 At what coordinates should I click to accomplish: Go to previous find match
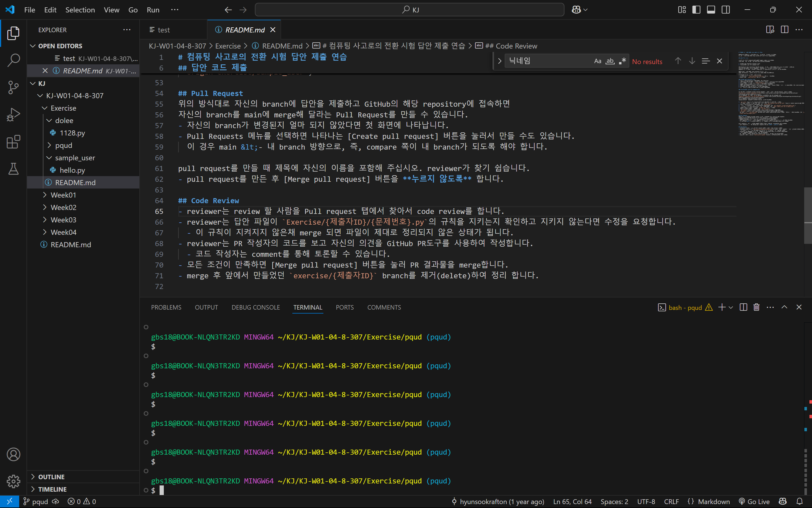tap(678, 61)
